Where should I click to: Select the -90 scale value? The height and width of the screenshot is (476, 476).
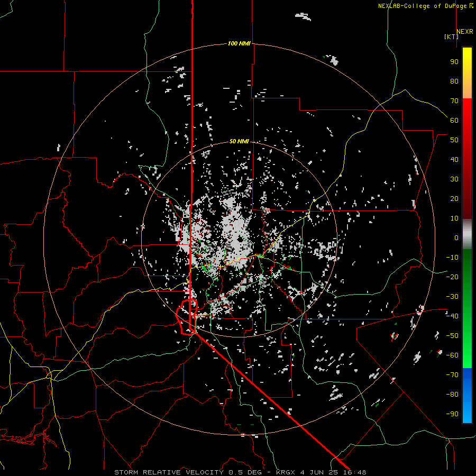coord(452,414)
